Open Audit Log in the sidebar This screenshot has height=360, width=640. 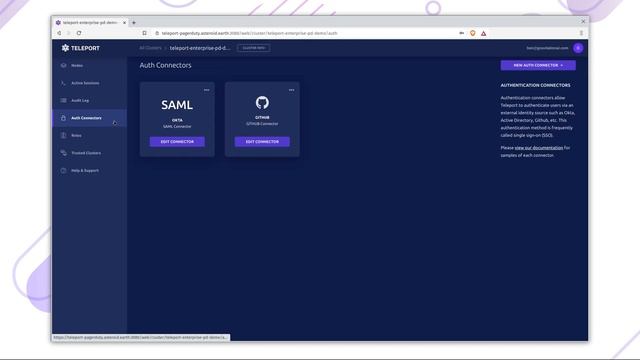point(89,100)
